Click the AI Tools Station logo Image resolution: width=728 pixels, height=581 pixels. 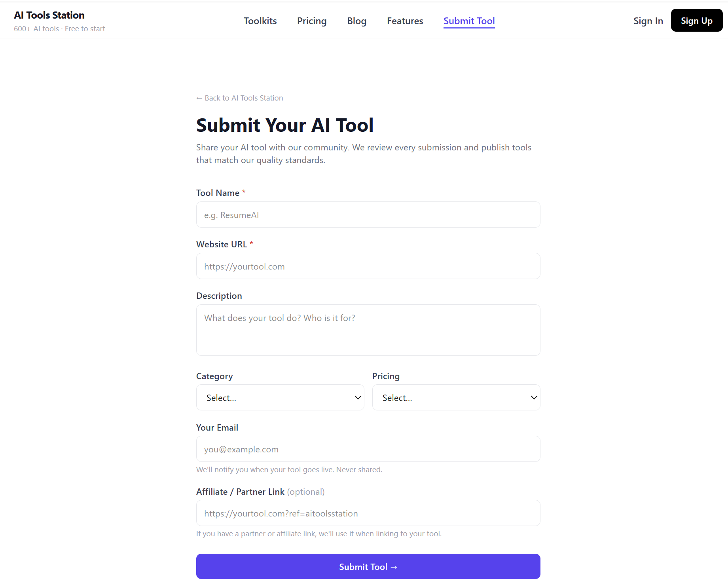[x=49, y=15]
